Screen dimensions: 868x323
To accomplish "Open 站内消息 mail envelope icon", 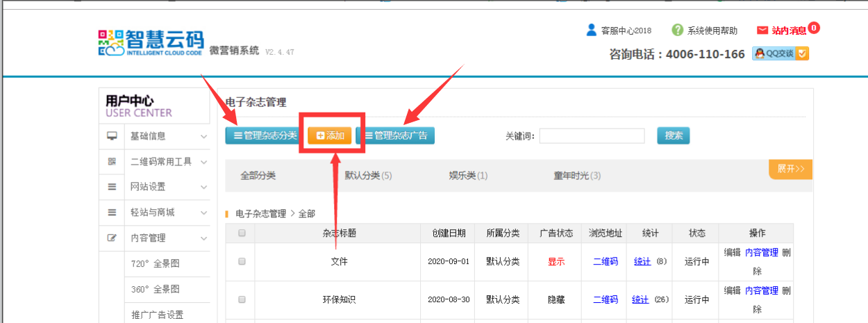I will [762, 31].
